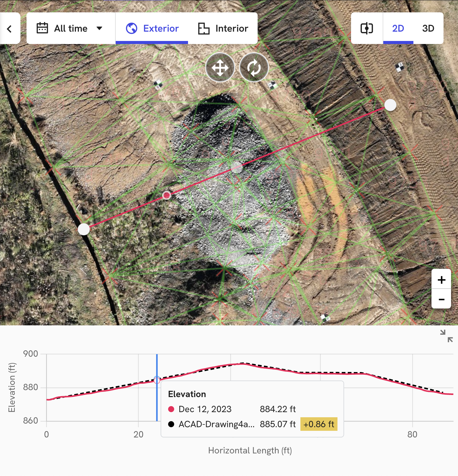The image size is (458, 476).
Task: Select the 2D view mode
Action: [398, 28]
